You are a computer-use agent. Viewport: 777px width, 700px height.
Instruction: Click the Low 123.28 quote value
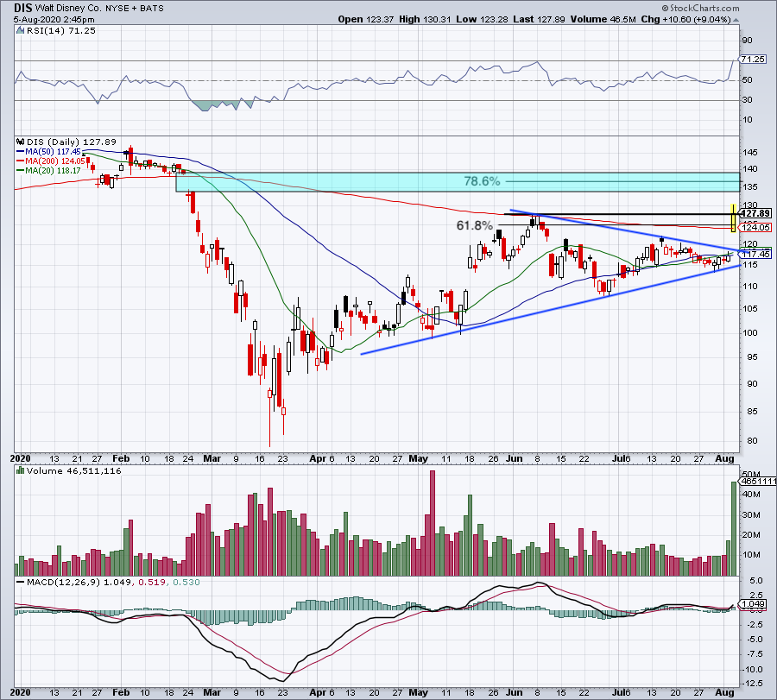tap(482, 19)
